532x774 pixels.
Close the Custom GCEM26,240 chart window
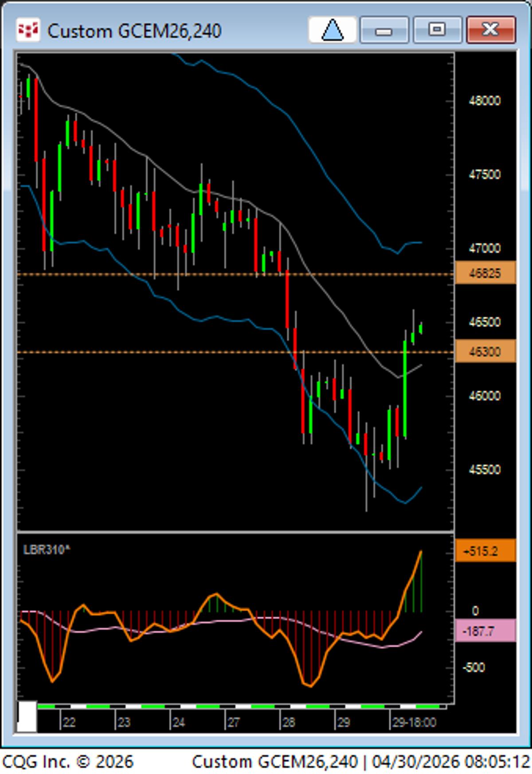pos(491,30)
